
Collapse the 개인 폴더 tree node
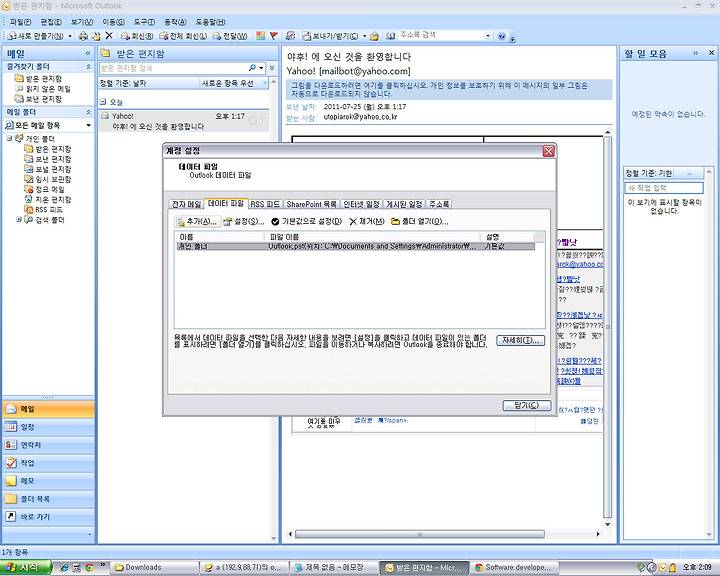9,138
